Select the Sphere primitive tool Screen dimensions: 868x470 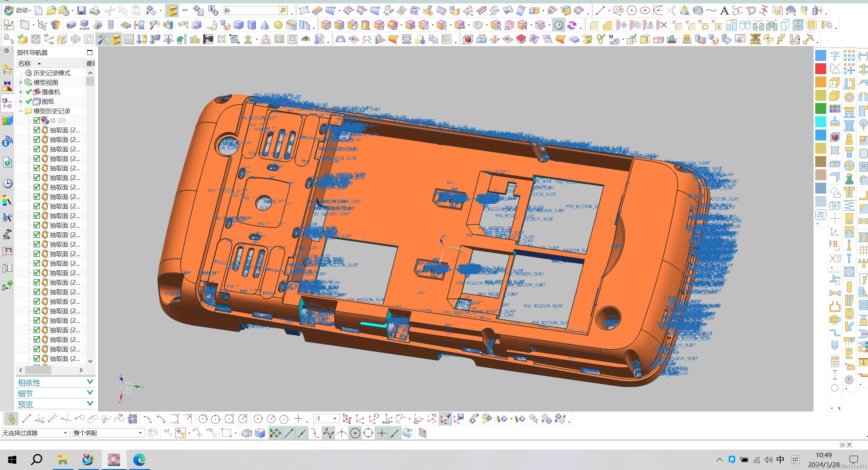point(278,25)
